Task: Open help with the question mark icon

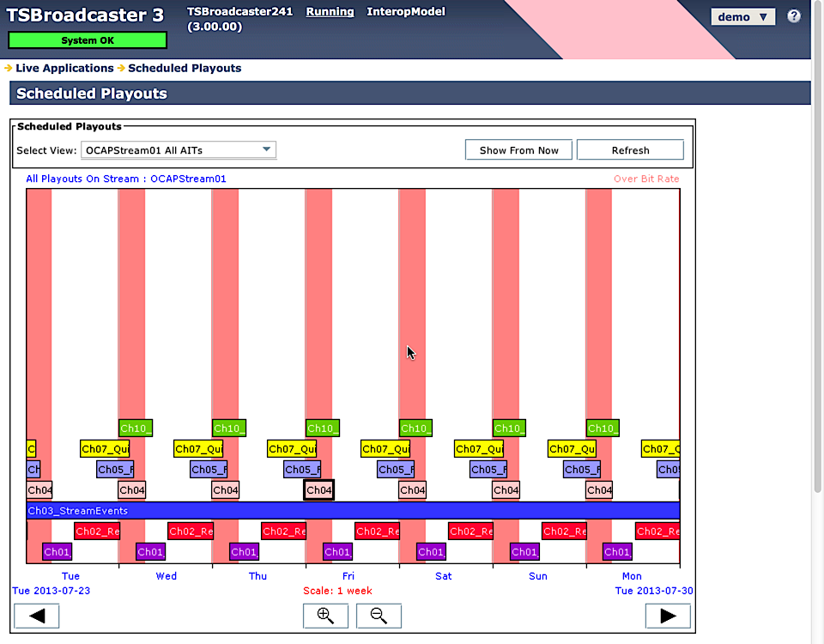Action: [793, 16]
